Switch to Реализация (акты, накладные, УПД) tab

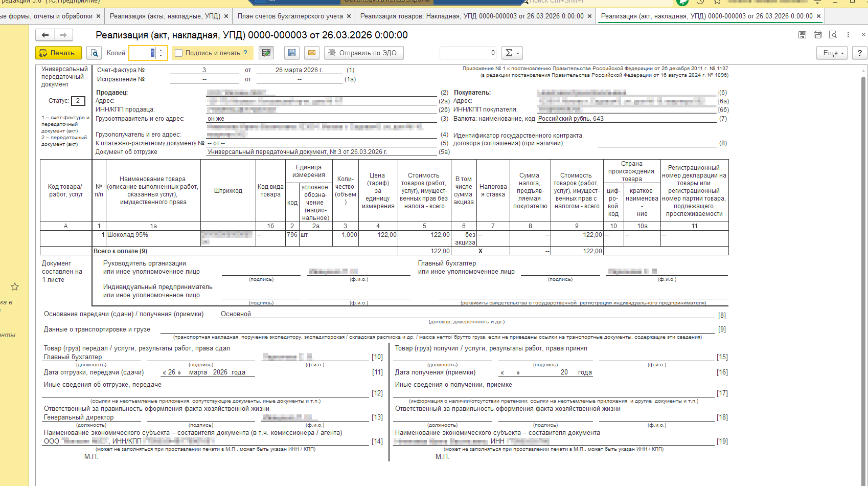pos(165,16)
